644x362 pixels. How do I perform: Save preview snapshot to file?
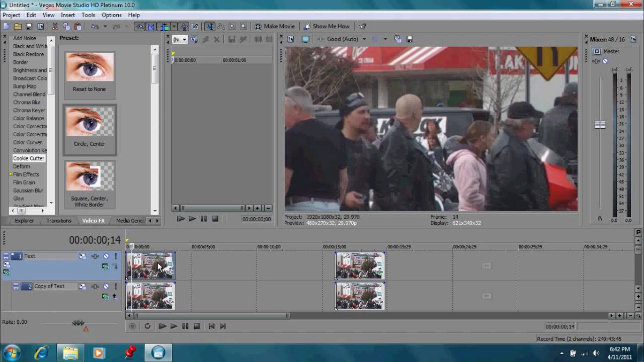pyautogui.click(x=410, y=39)
